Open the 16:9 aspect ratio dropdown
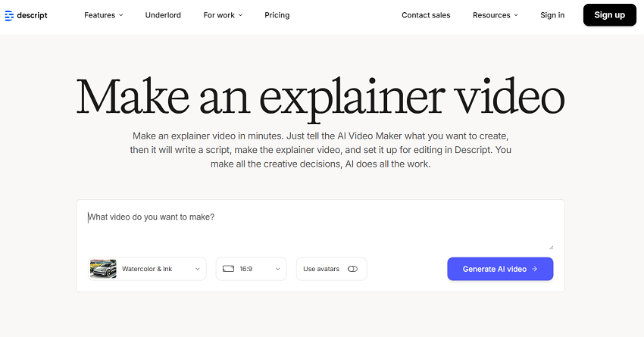 (251, 269)
